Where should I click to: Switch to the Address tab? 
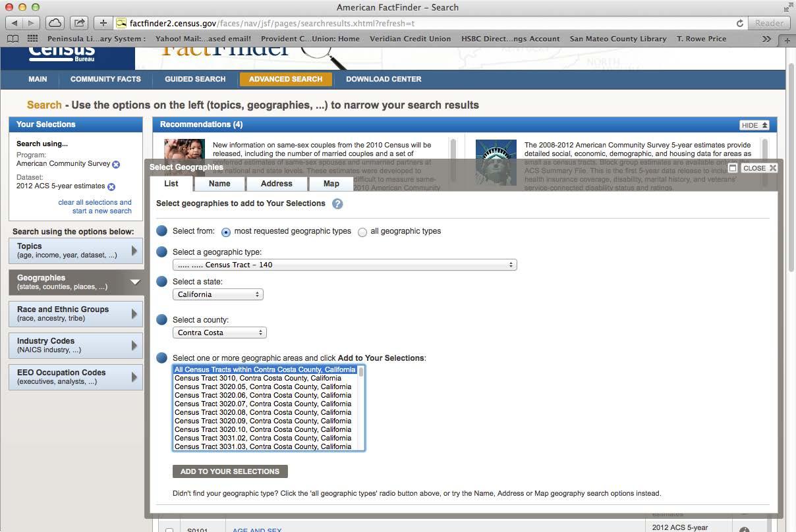pyautogui.click(x=276, y=184)
